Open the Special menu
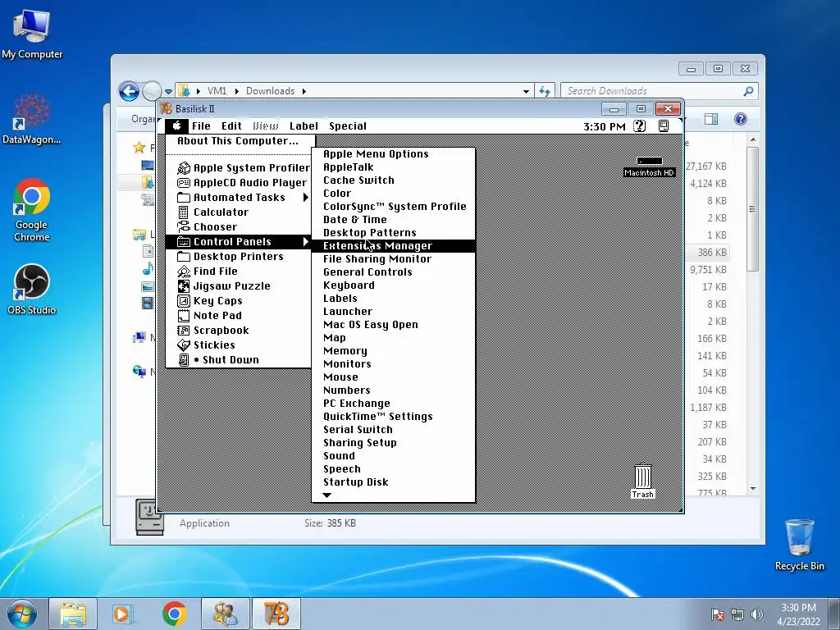Screen dimensions: 840x630 tap(348, 126)
